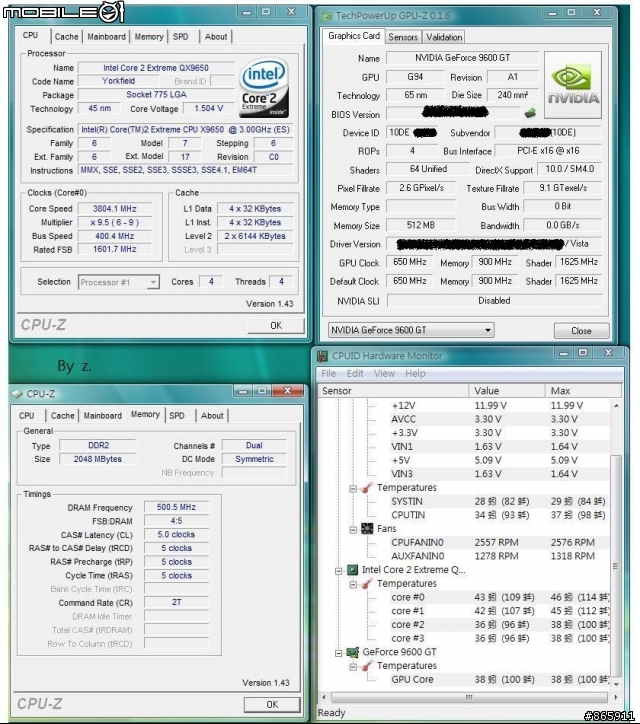Screen dimensions: 640x724
Task: Select AUXFANIN0 fan row
Action: [499, 556]
